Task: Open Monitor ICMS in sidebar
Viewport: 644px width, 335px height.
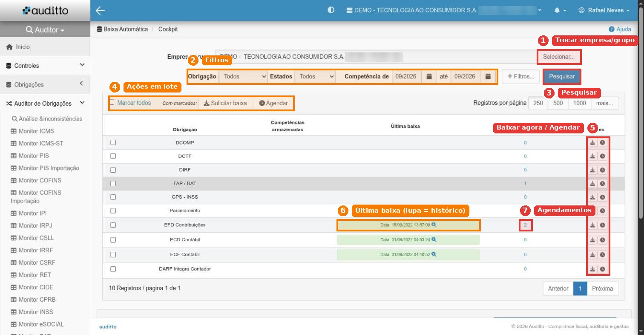Action: 36,131
